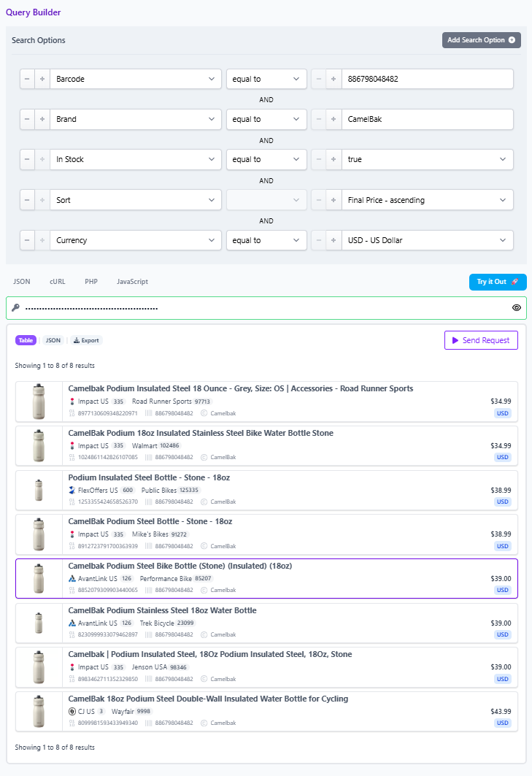The height and width of the screenshot is (776, 532).
Task: Open USD - US Dollar dropdown
Action: pyautogui.click(x=427, y=240)
